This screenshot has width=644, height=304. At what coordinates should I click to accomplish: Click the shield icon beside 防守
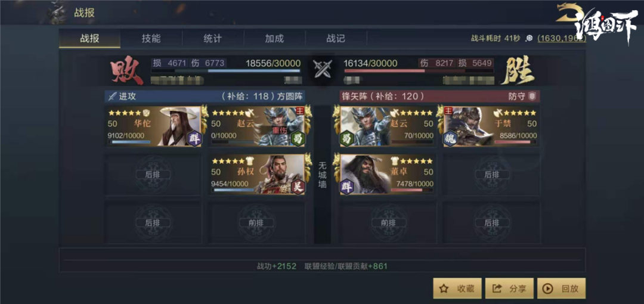pyautogui.click(x=532, y=96)
